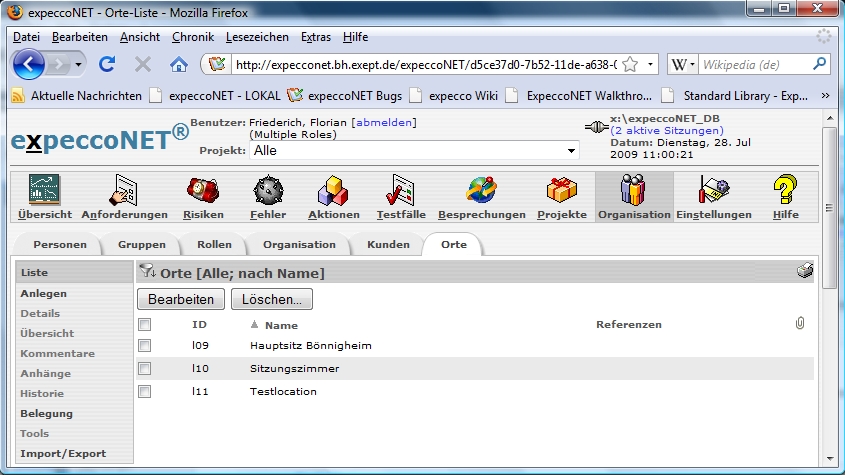The image size is (845, 475).
Task: Open the browser history dropdown arrow
Action: click(78, 64)
